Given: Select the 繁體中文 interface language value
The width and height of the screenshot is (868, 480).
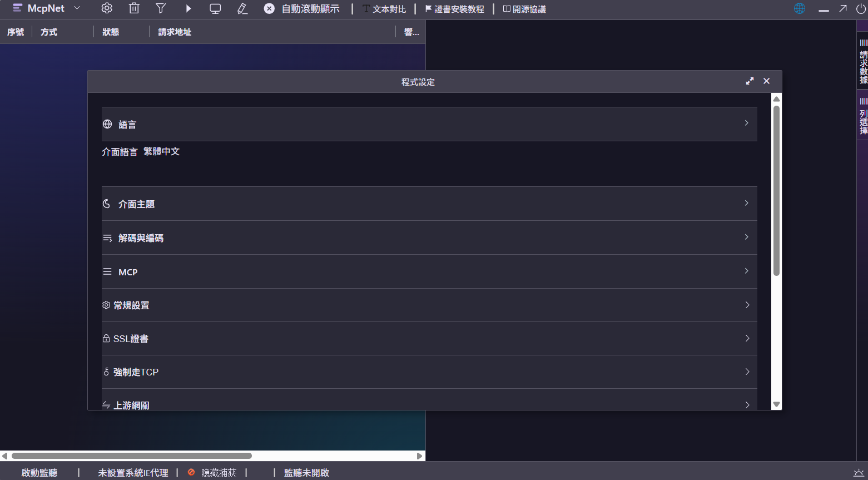Looking at the screenshot, I should click(162, 151).
